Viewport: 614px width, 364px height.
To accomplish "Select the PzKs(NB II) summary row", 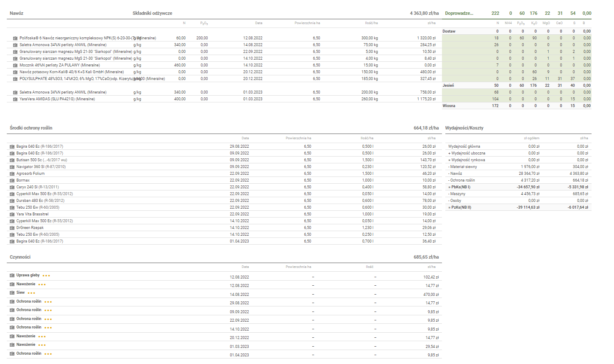I will pyautogui.click(x=460, y=207).
